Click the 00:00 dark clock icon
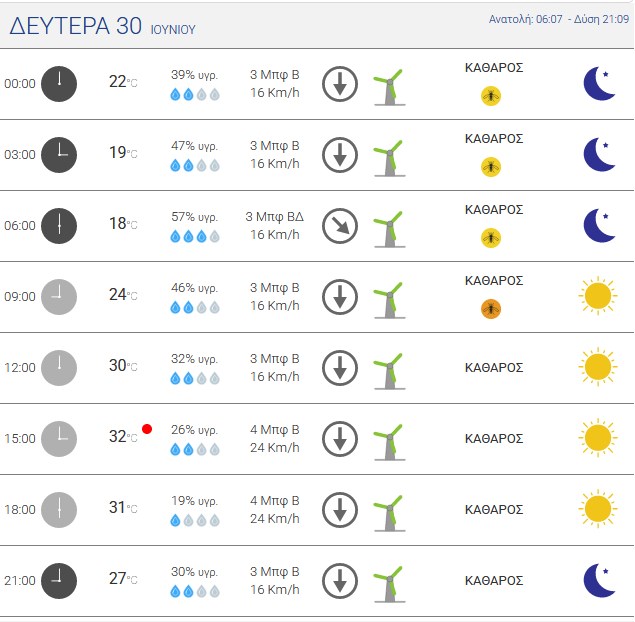The image size is (635, 622). click(59, 84)
